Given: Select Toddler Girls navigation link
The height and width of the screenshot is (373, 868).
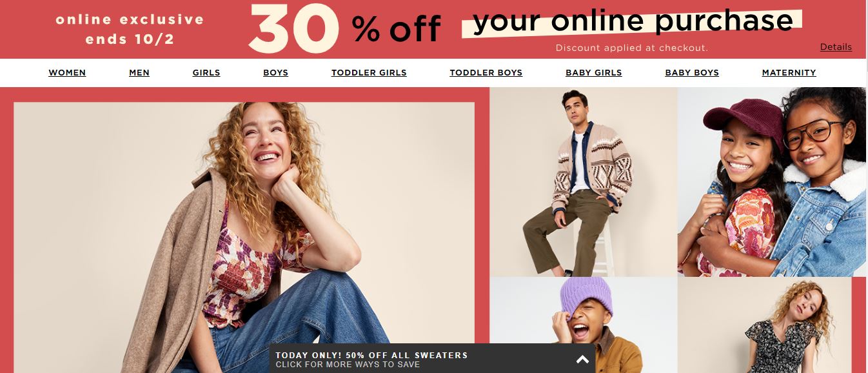Looking at the screenshot, I should coord(369,73).
